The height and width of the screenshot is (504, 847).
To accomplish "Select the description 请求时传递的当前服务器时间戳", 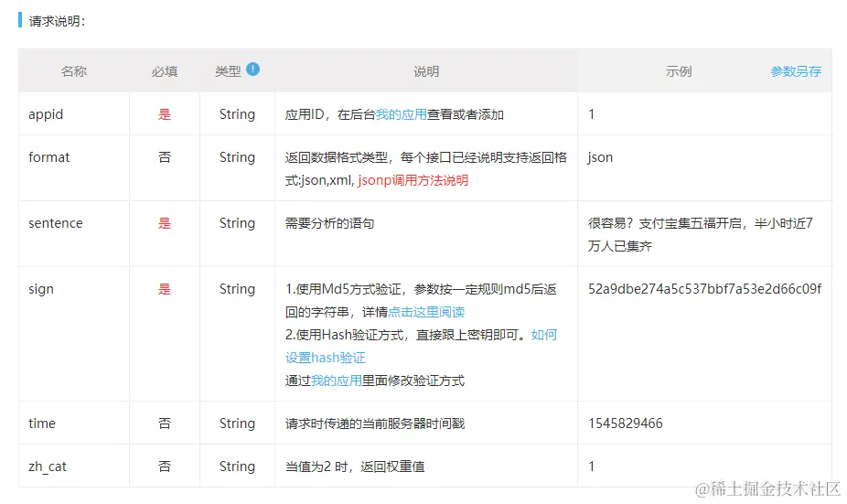I will point(375,424).
